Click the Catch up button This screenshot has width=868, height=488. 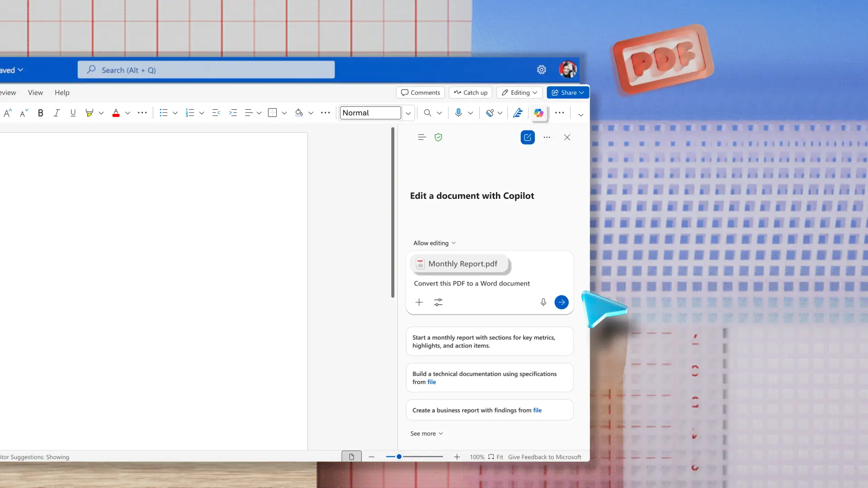471,93
